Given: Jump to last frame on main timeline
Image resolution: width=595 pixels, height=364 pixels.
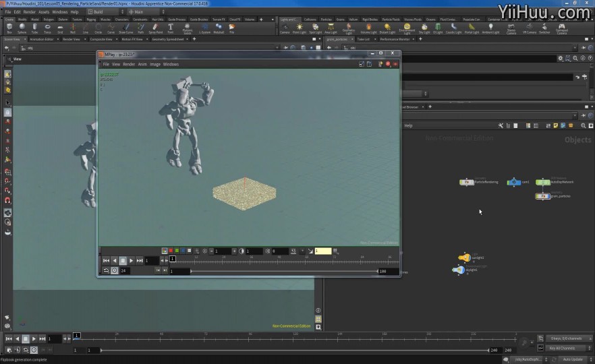Looking at the screenshot, I should click(x=42, y=338).
